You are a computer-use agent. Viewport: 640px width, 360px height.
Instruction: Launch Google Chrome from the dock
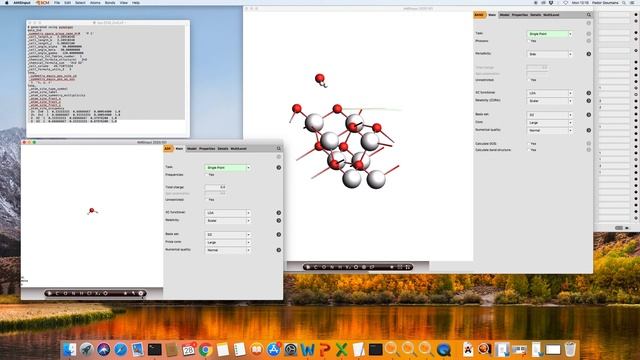(205, 350)
